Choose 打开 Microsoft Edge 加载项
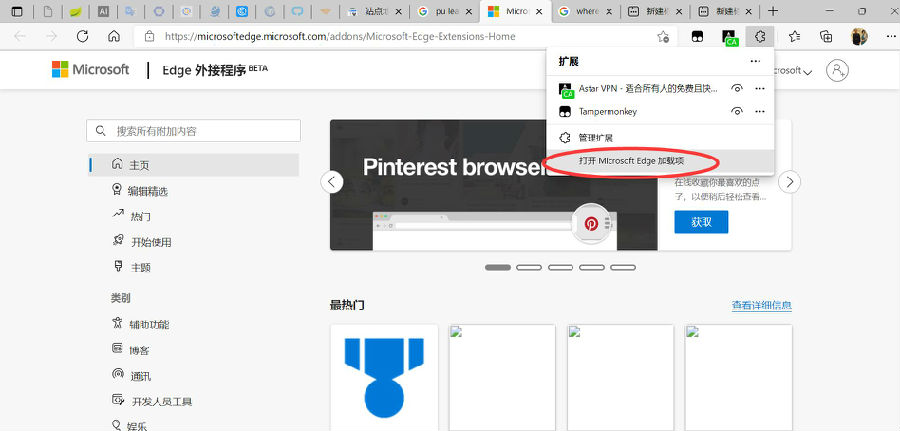This screenshot has width=900, height=431. [660, 162]
